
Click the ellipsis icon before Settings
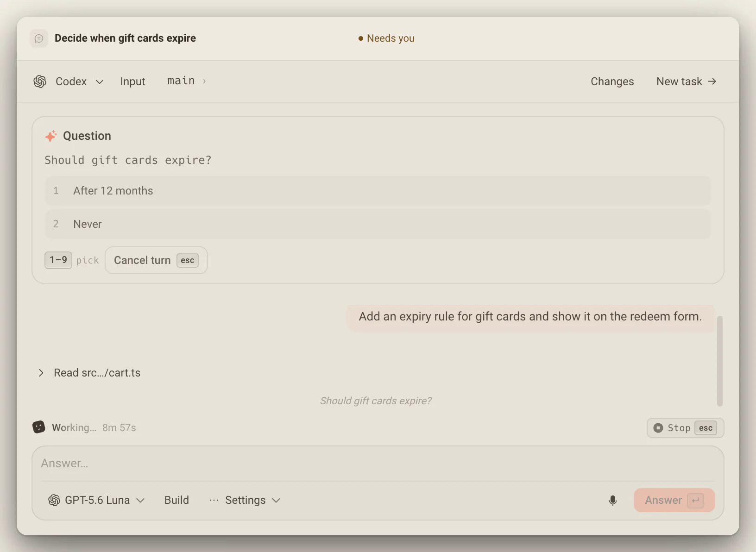(x=214, y=500)
